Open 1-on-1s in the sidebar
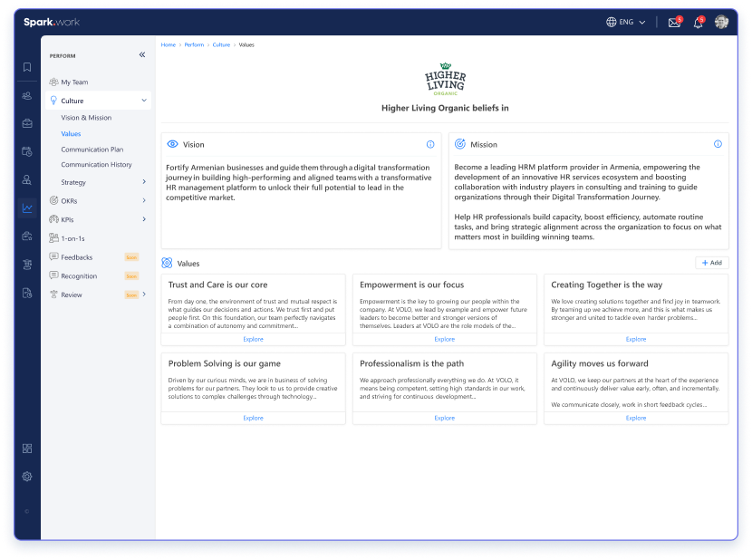This screenshot has height=560, width=752. tap(72, 238)
